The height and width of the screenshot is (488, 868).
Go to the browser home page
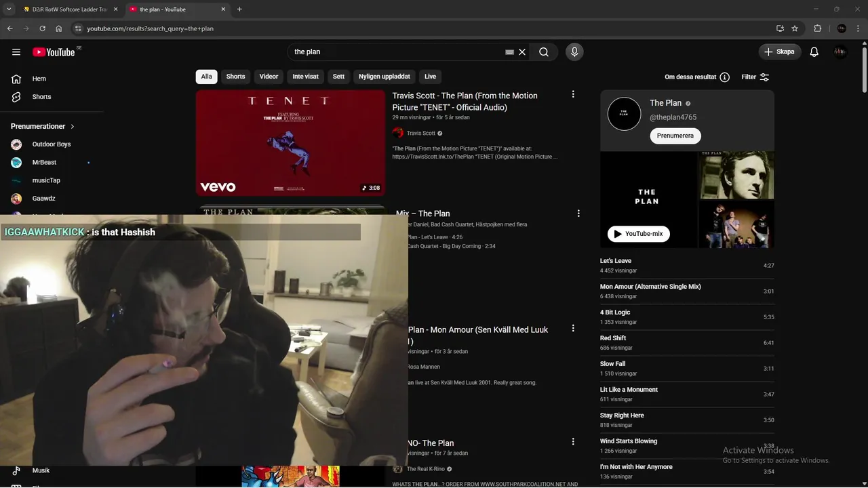pos(59,28)
